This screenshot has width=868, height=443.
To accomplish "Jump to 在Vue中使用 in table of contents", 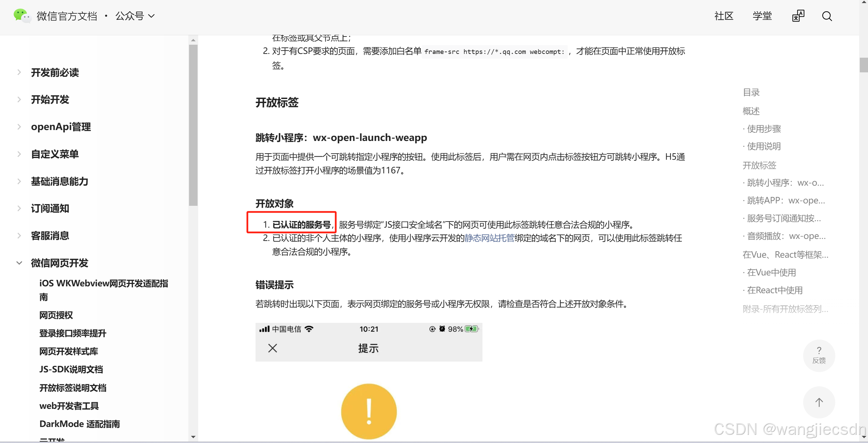I will 771,272.
